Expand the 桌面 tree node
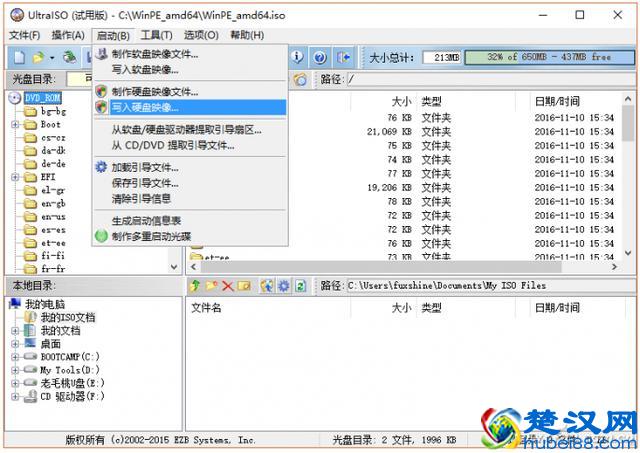Screen dimensions: 640x453 pyautogui.click(x=15, y=344)
